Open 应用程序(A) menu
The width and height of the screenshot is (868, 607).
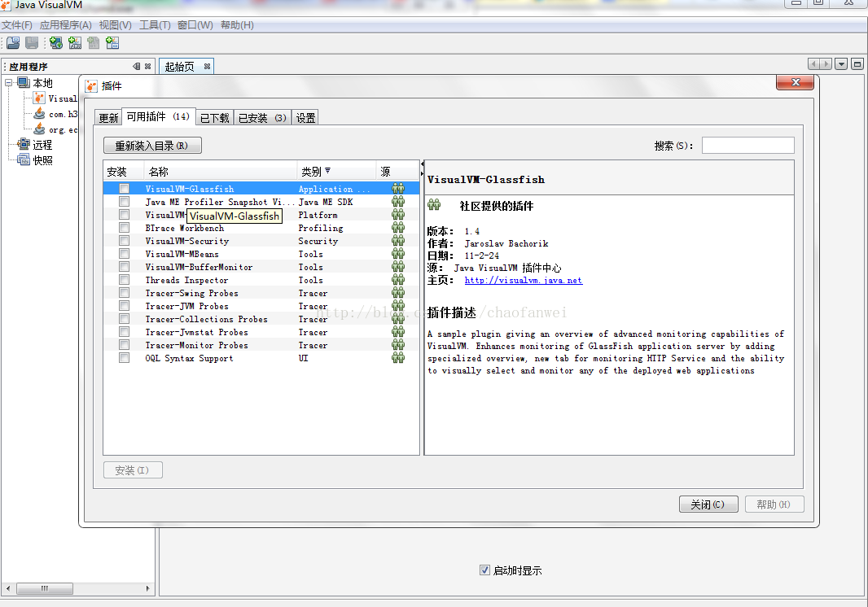coord(66,25)
